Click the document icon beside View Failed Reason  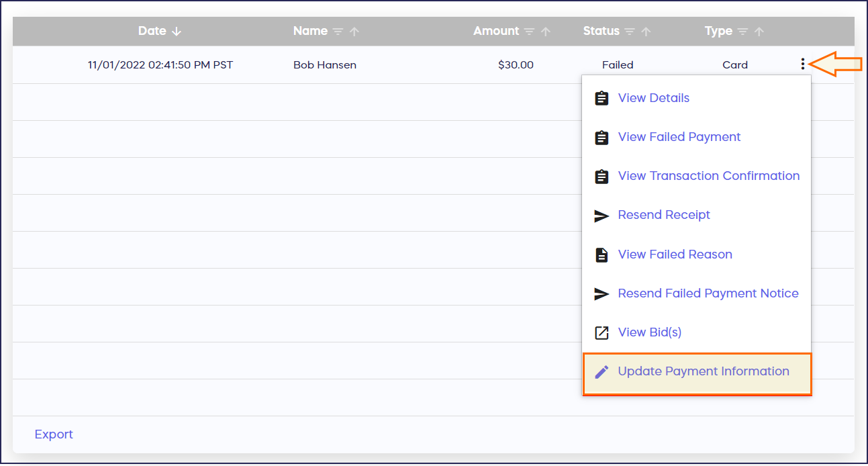point(601,254)
